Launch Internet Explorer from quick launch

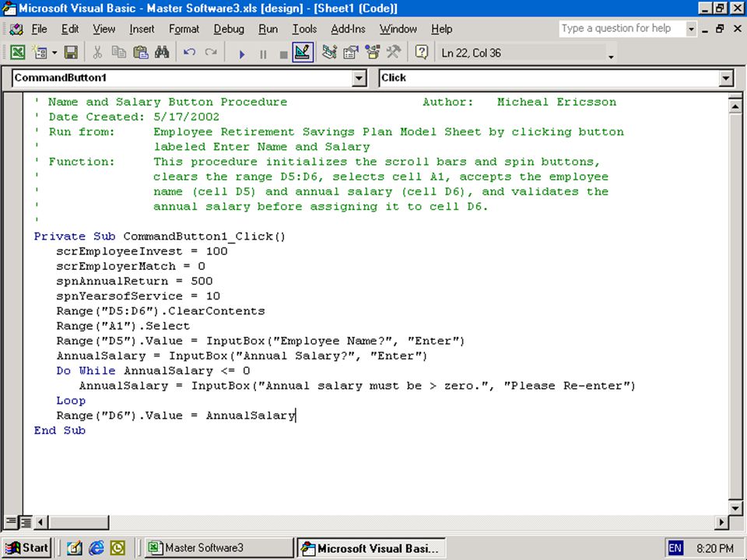(96, 548)
